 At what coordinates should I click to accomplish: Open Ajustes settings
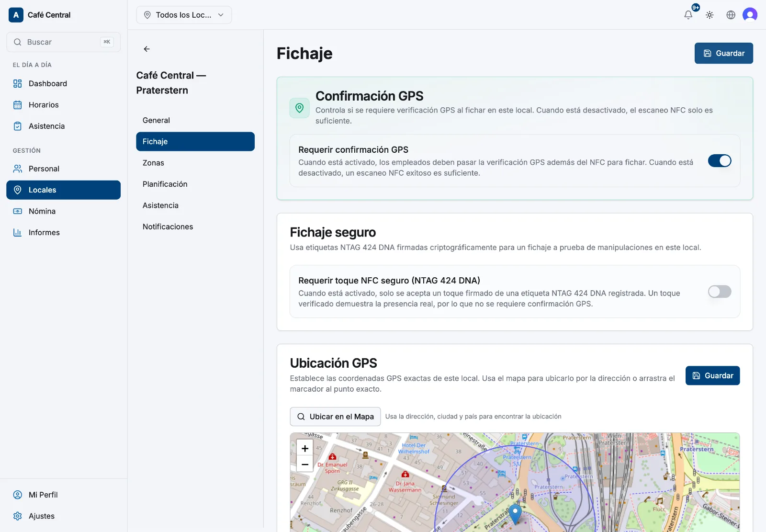coord(63,516)
